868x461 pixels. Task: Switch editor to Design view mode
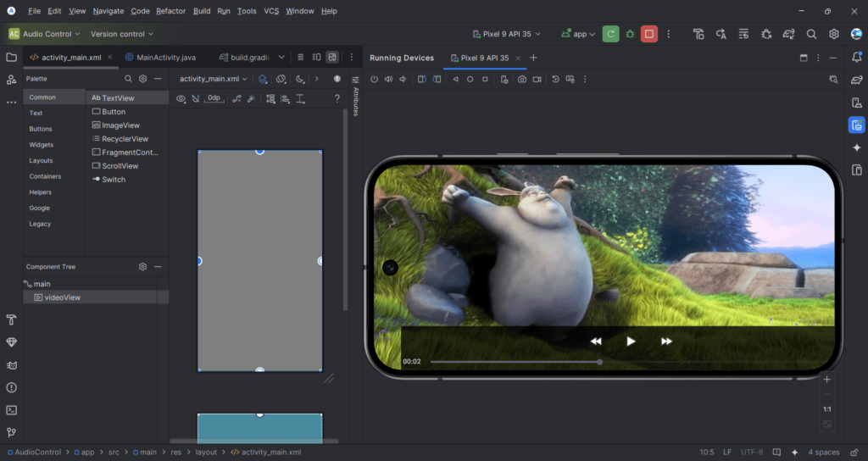[332, 57]
